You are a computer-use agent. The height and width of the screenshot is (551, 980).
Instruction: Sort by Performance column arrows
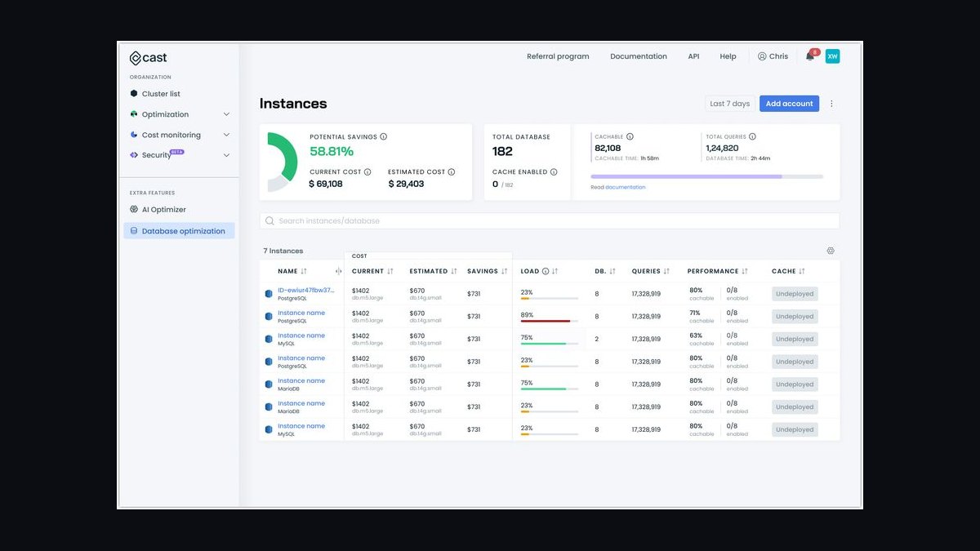(746, 271)
